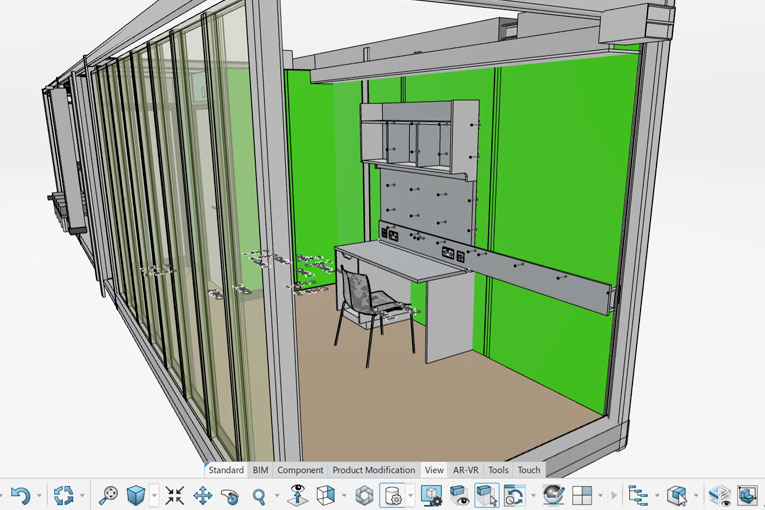765x510 pixels.
Task: Select the View tab
Action: (434, 470)
